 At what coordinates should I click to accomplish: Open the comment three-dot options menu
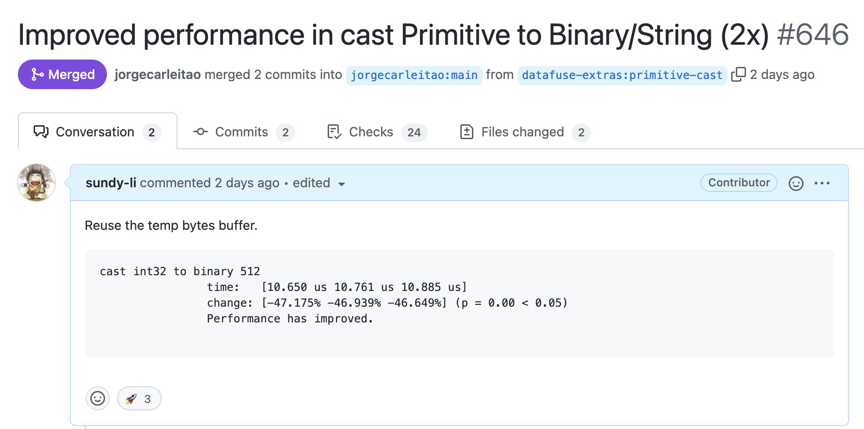[x=822, y=183]
